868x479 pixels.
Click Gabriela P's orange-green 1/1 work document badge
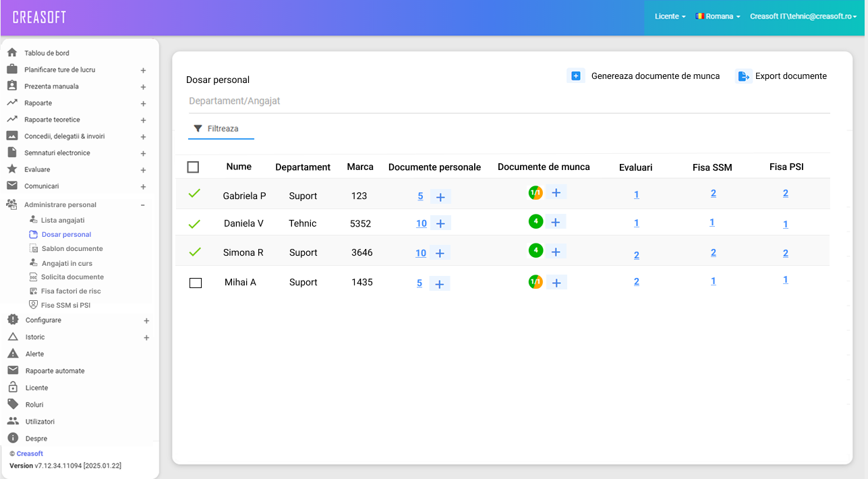pos(536,193)
